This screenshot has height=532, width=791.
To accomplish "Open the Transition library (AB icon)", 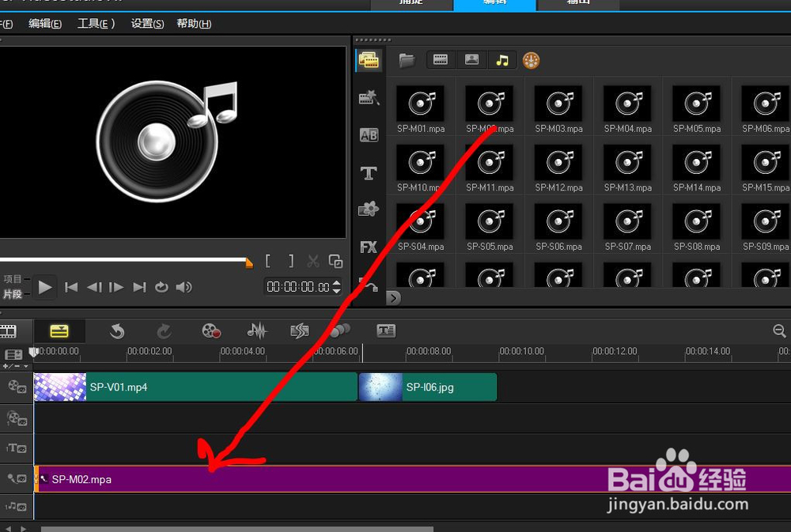I will click(369, 135).
